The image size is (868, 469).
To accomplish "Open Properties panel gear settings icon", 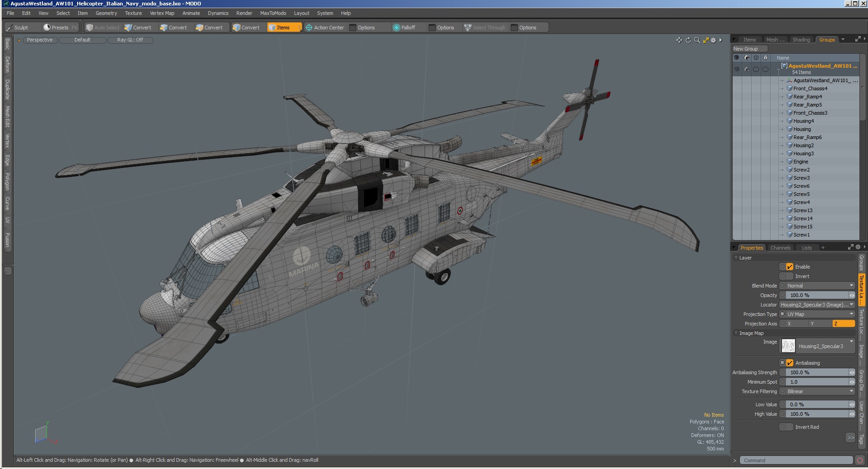I will coord(858,247).
